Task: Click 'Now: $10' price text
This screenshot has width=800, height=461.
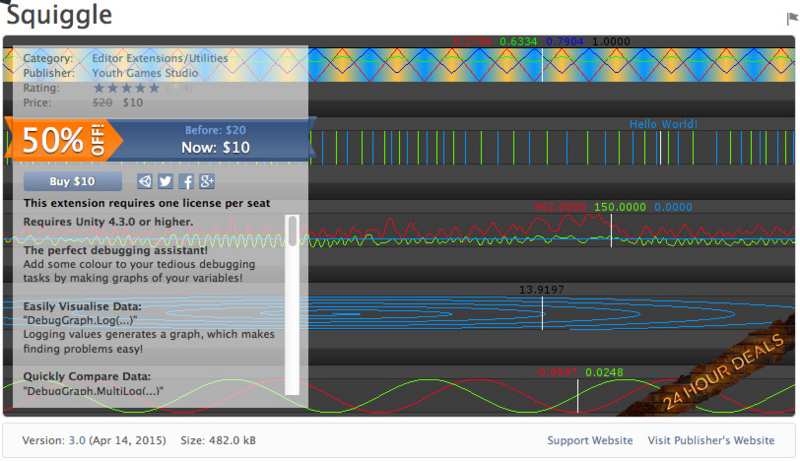Action: coord(215,147)
